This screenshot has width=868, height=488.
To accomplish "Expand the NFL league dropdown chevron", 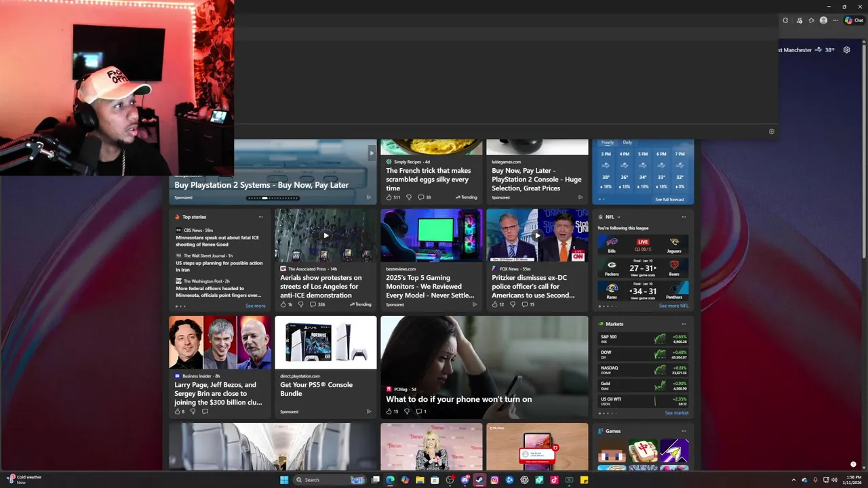I will tap(618, 217).
